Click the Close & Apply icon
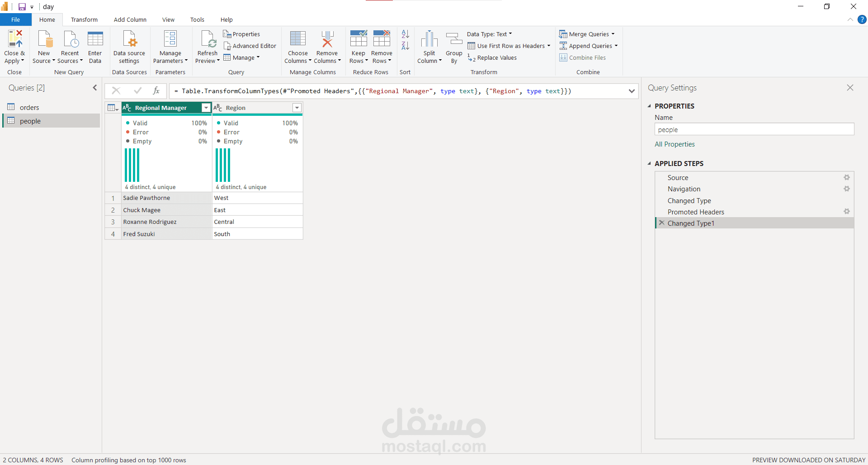The width and height of the screenshot is (868, 465). pyautogui.click(x=14, y=39)
